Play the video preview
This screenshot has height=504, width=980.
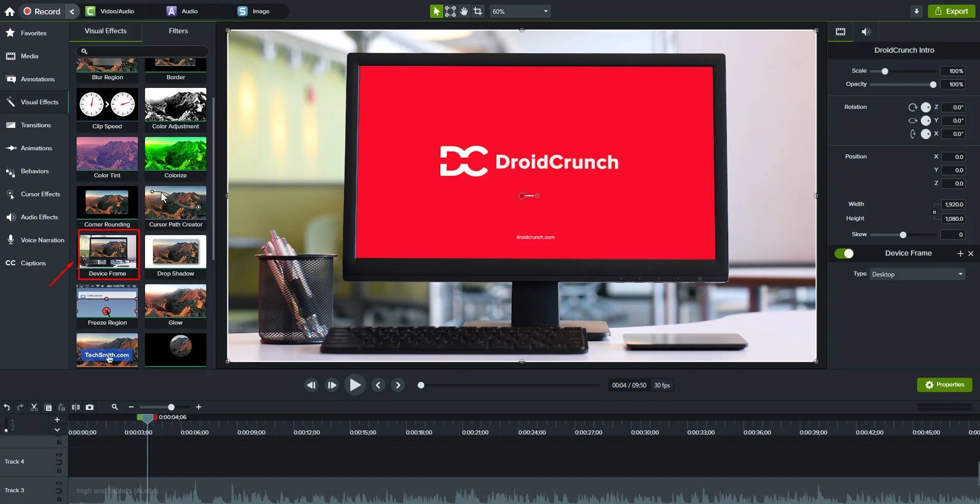(355, 385)
